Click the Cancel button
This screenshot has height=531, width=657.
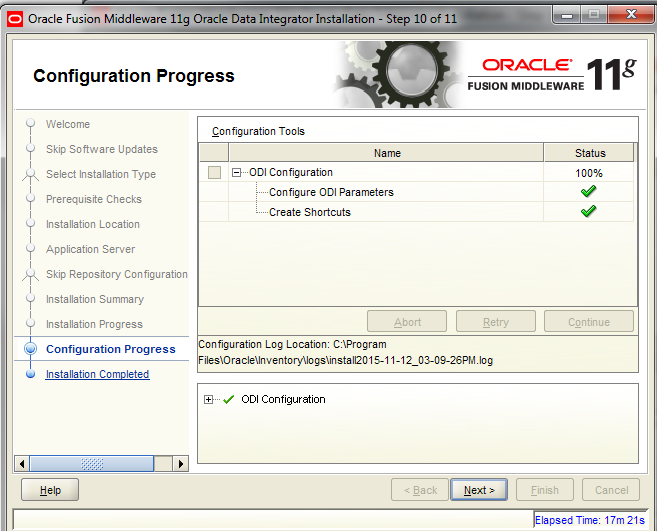(611, 490)
